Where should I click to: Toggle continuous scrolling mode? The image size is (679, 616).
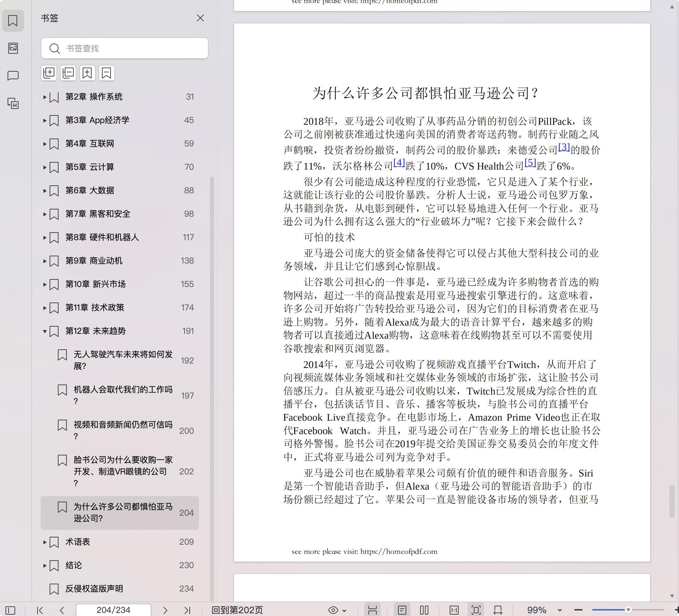click(373, 610)
